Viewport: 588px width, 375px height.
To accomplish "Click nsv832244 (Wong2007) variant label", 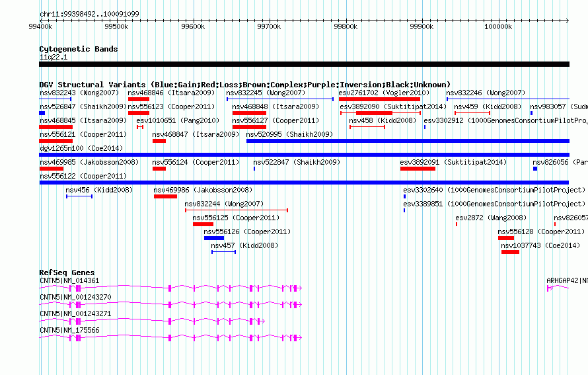I will [x=224, y=204].
